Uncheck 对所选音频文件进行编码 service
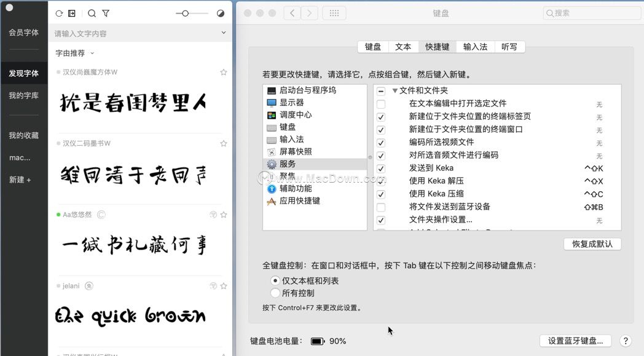This screenshot has height=356, width=644. (x=381, y=156)
